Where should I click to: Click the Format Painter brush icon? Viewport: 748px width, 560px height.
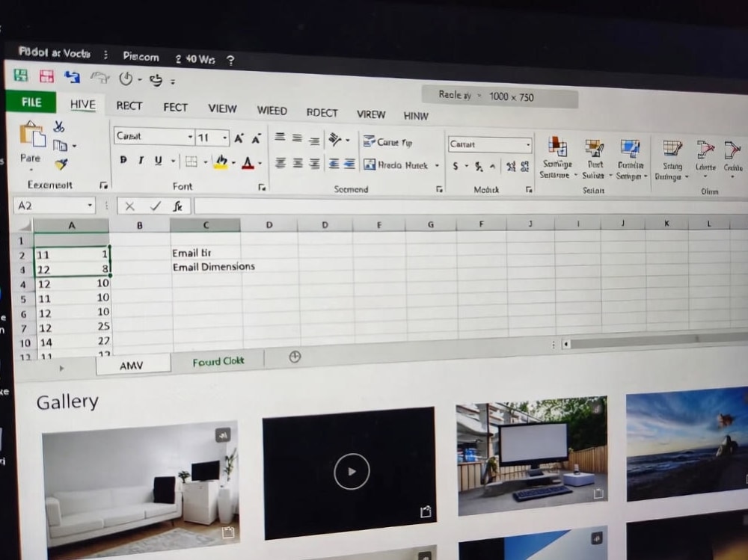(x=61, y=164)
